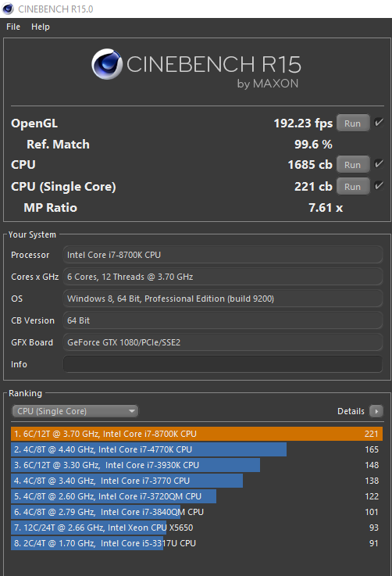Screen dimensions: 392x576
Task: Click the GFX Board field
Action: pos(223,342)
